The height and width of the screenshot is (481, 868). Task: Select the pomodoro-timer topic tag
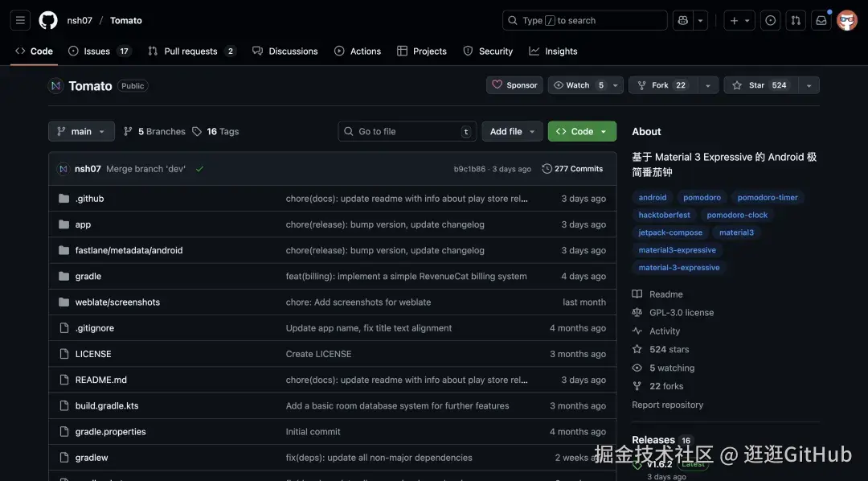(x=768, y=197)
